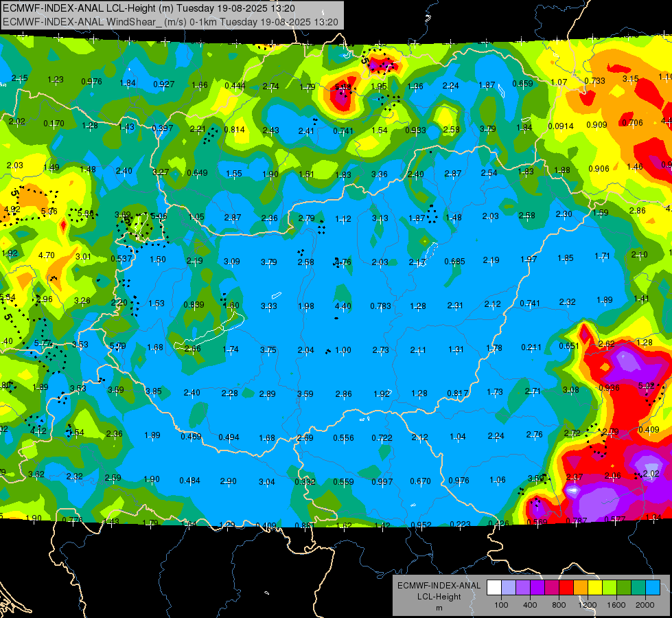
Task: Click the wind shear value 0.733
Action: [x=595, y=80]
